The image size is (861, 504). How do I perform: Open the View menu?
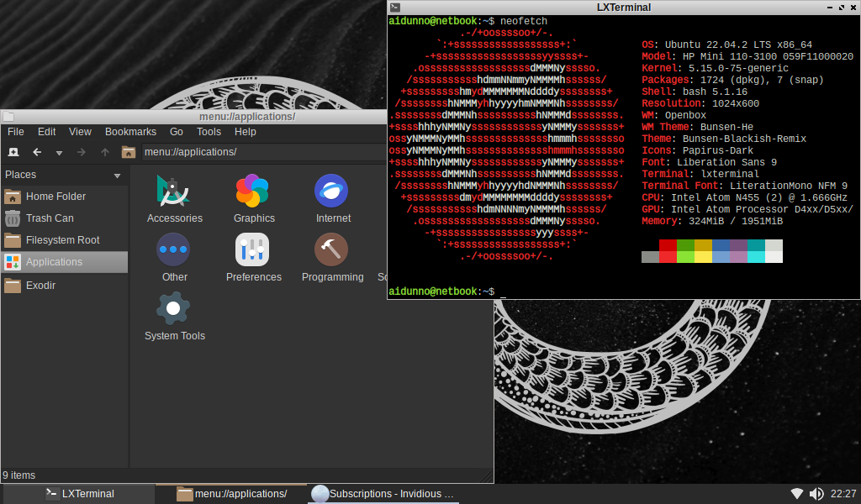tap(80, 132)
